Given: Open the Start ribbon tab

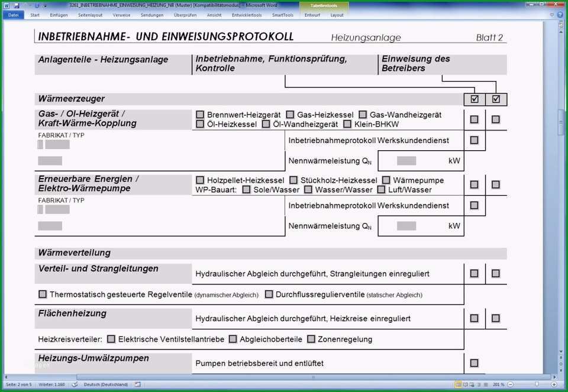Looking at the screenshot, I should click(35, 15).
